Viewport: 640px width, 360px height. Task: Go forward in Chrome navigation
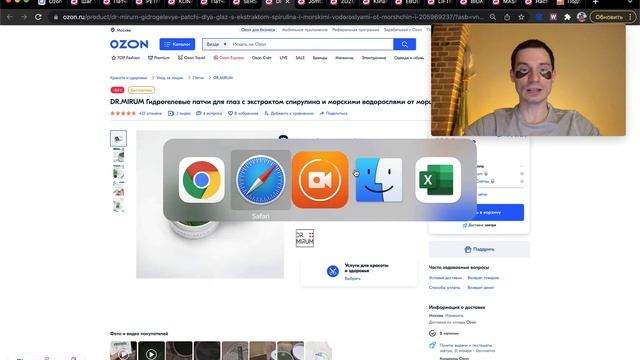(24, 17)
